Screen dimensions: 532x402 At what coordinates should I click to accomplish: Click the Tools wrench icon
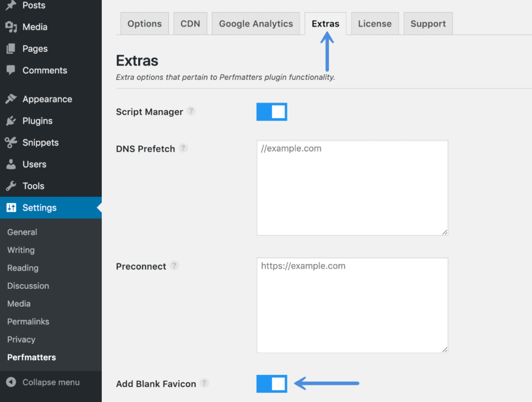coord(11,186)
